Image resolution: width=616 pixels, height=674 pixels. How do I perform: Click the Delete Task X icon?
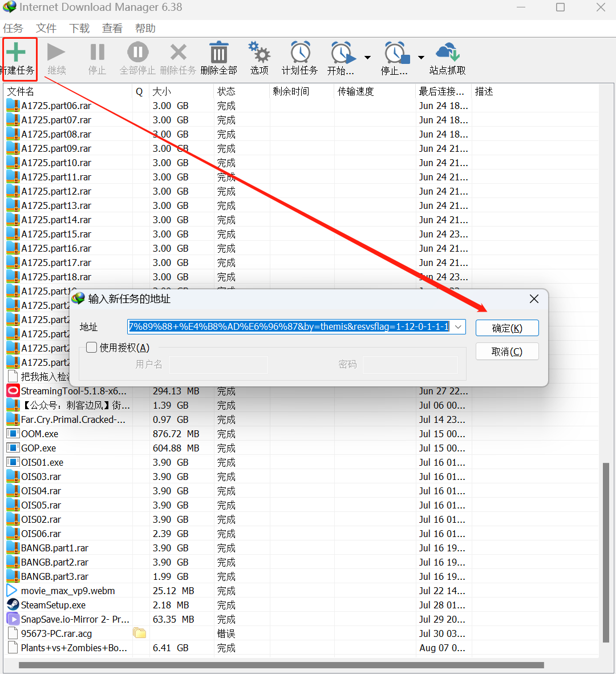[x=179, y=52]
